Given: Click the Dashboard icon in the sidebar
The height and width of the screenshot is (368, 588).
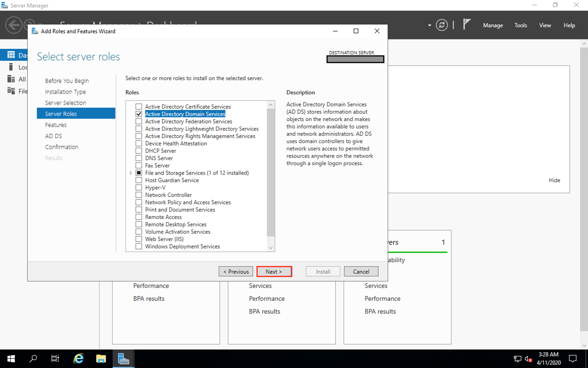Looking at the screenshot, I should [x=11, y=55].
